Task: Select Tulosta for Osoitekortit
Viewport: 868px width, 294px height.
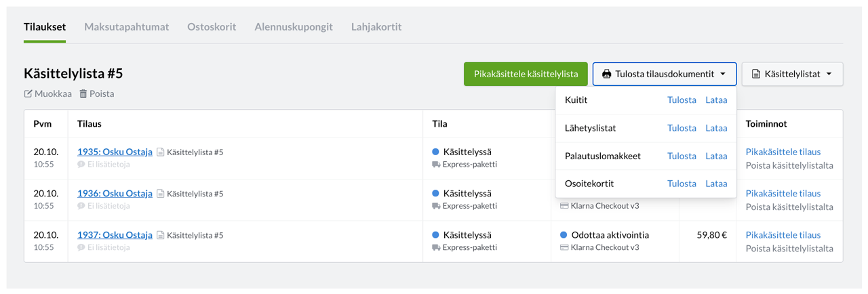Action: point(682,184)
